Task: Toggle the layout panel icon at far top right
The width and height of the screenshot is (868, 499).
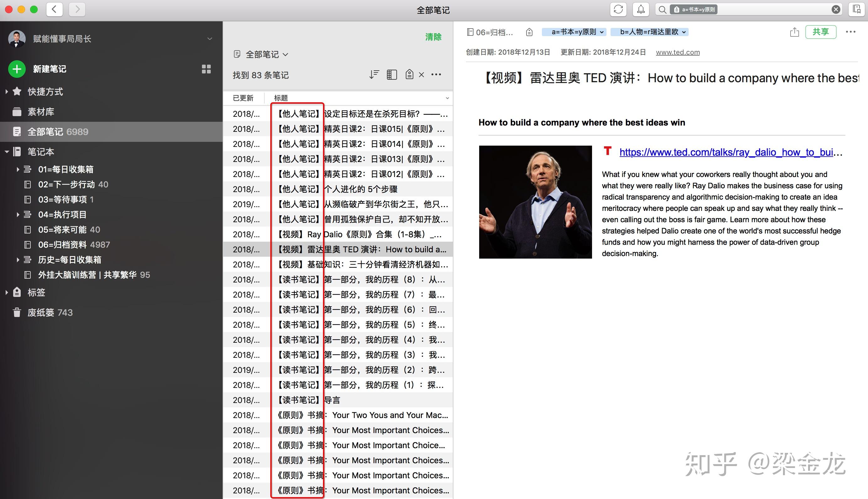Action: 856,9
